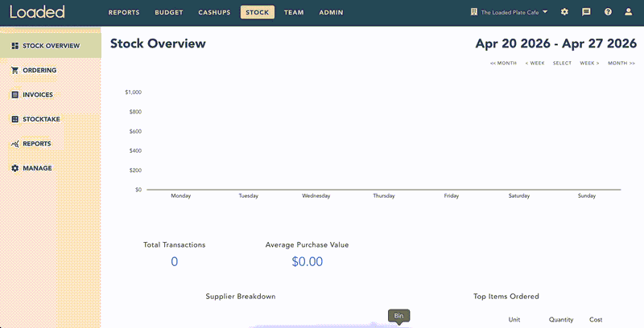Screen dimensions: 644x328
Task: Click the $600 y-axis label
Action: click(x=135, y=132)
